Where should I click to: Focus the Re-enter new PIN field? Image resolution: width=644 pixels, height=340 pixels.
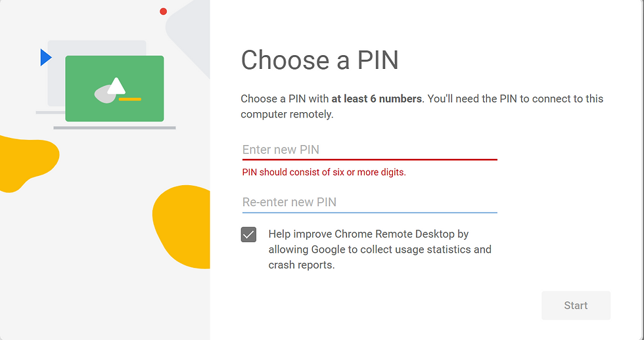coord(369,202)
